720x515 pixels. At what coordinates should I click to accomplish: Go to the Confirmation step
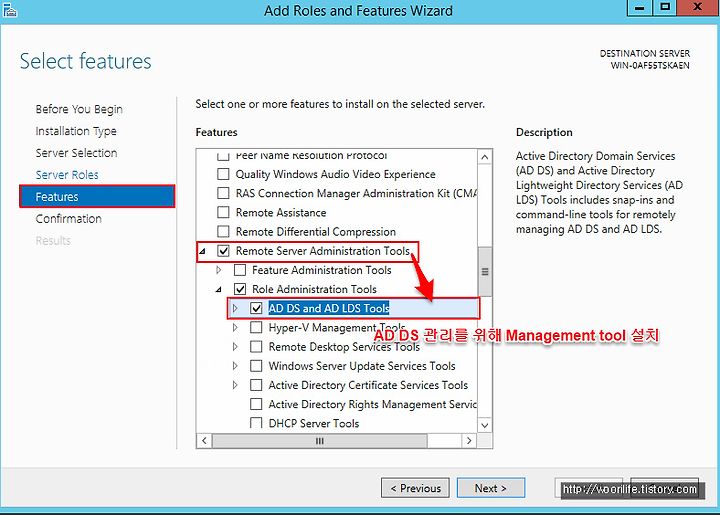[68, 218]
